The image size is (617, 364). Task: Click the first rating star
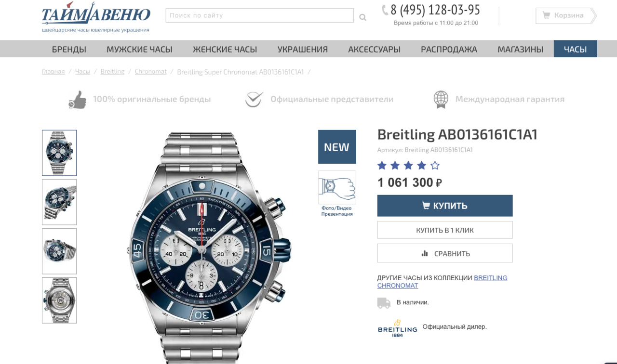[382, 166]
